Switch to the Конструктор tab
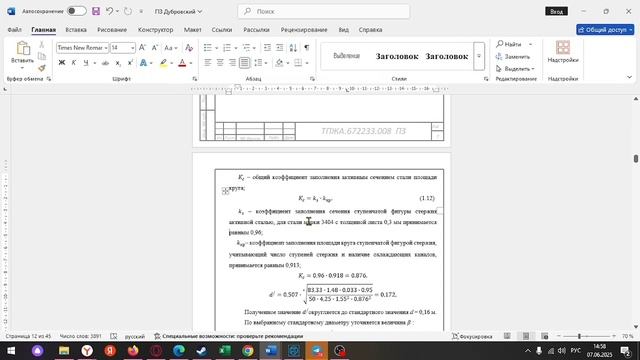 tap(156, 30)
